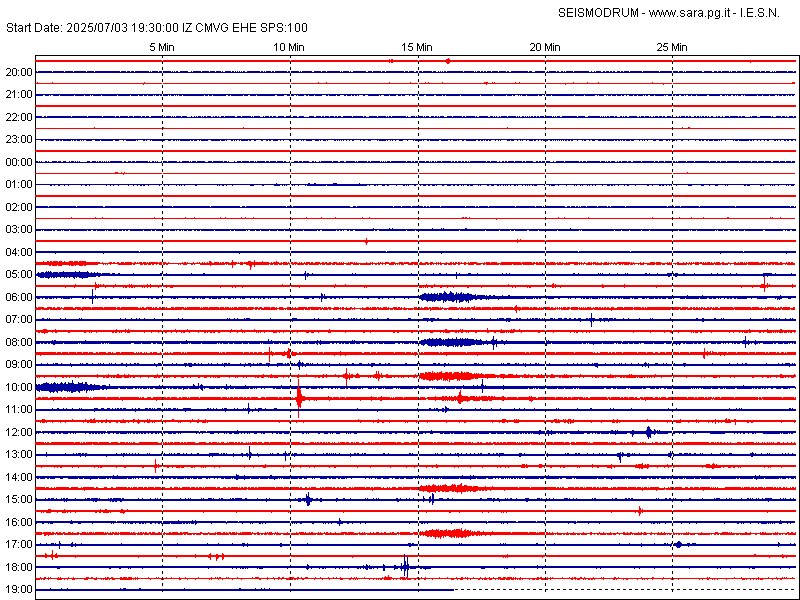The image size is (800, 600).
Task: Click the 10:00 hour label
Action: (x=19, y=387)
